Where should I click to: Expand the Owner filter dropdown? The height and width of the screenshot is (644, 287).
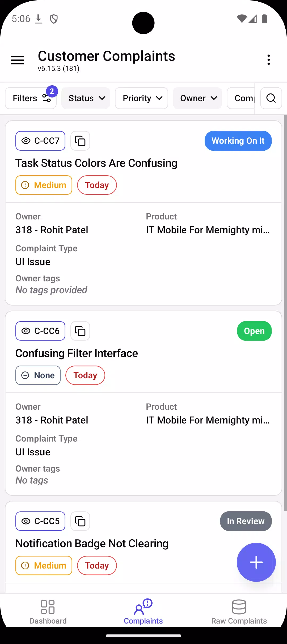197,98
